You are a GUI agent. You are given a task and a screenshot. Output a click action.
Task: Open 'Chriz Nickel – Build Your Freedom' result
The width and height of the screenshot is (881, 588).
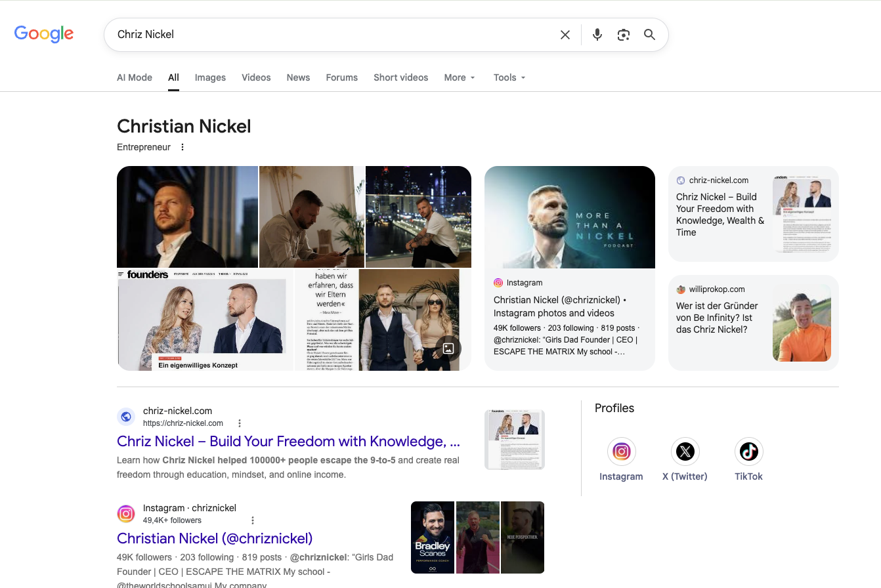point(288,441)
